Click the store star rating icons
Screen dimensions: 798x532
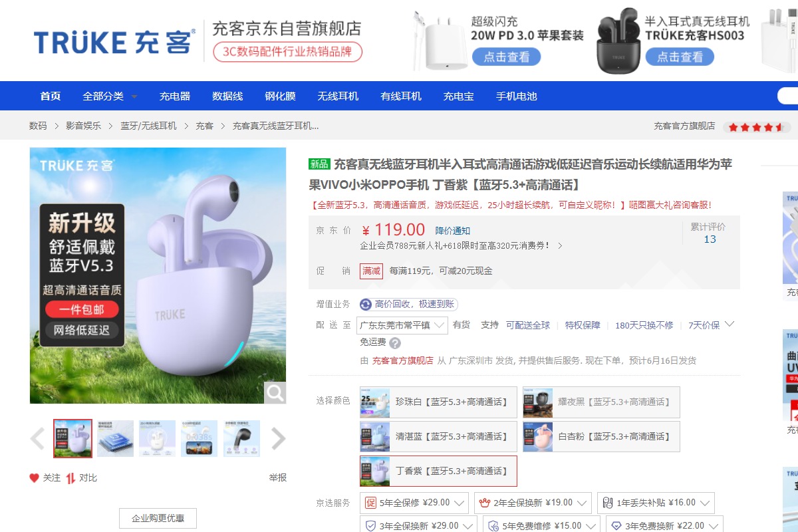757,126
